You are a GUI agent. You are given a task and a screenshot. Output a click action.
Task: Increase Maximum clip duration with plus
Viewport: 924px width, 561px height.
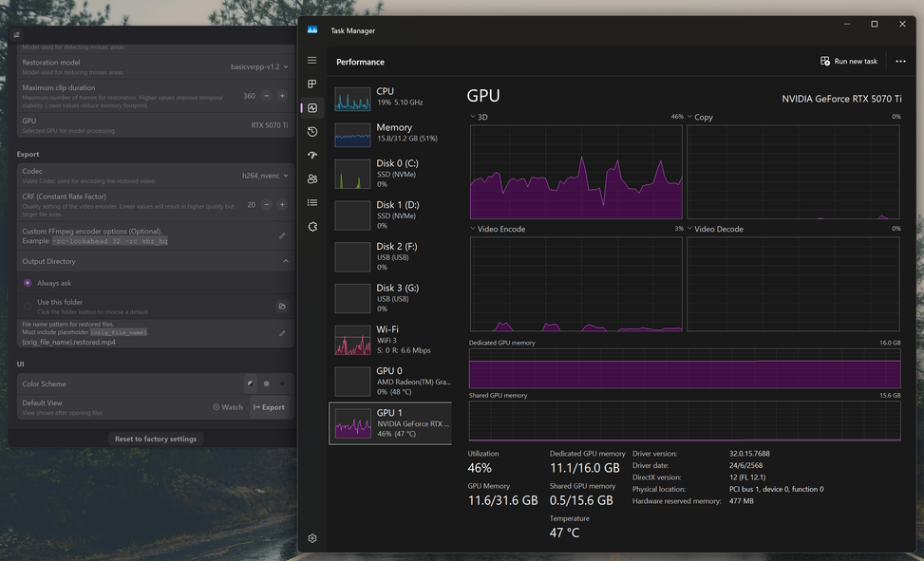coord(282,96)
